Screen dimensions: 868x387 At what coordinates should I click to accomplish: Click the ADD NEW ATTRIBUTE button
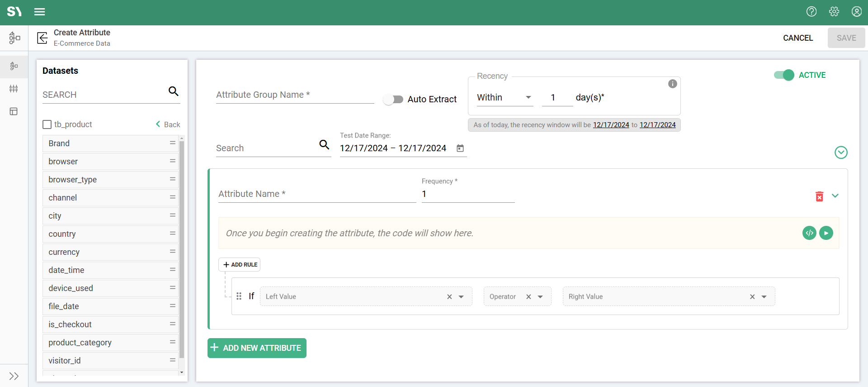tap(257, 348)
